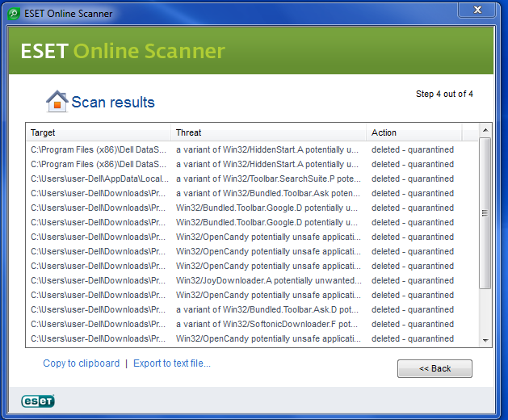Click deleted - quarantined in SoftonicDownloader.F row
This screenshot has width=508, height=420.
click(x=413, y=324)
